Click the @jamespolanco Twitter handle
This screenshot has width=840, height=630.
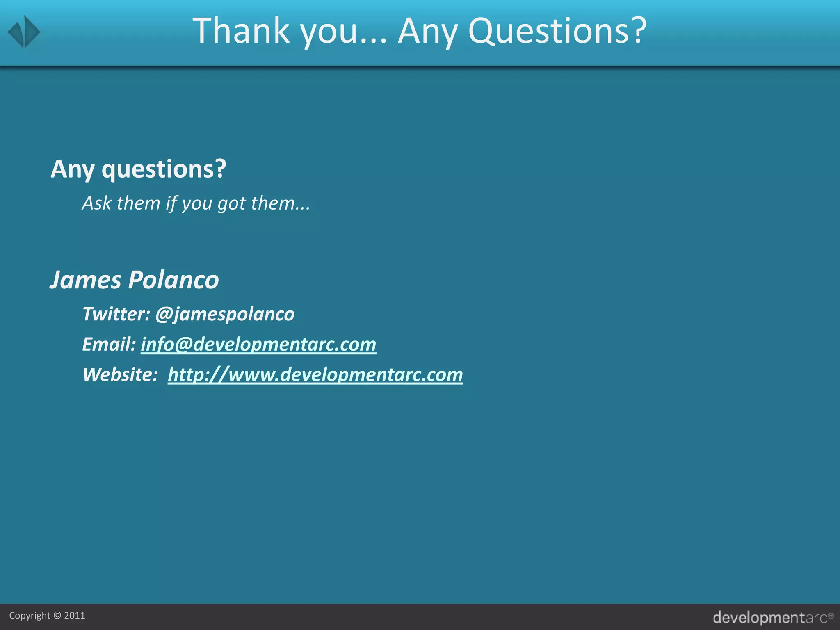pos(225,314)
